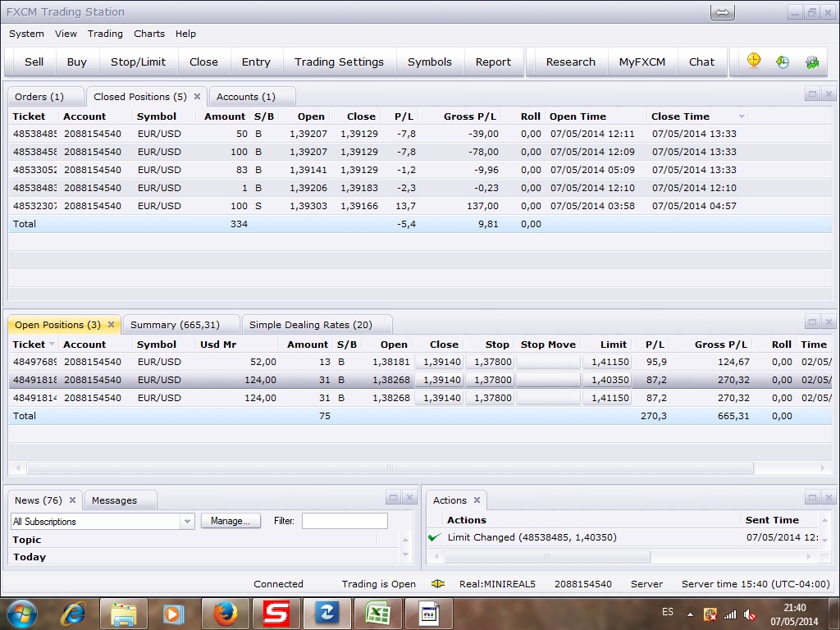This screenshot has height=630, width=840.
Task: Expand the All Subscriptions dropdown
Action: click(186, 521)
